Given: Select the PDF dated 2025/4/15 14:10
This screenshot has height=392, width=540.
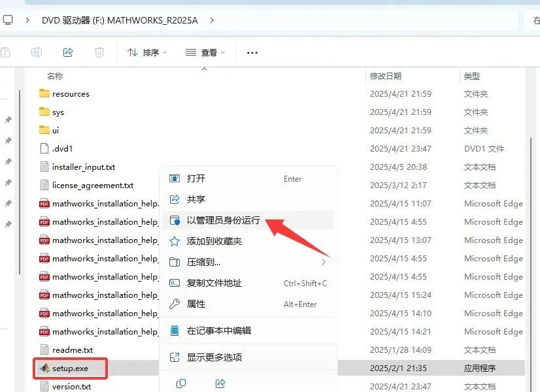Looking at the screenshot, I should (99, 313).
